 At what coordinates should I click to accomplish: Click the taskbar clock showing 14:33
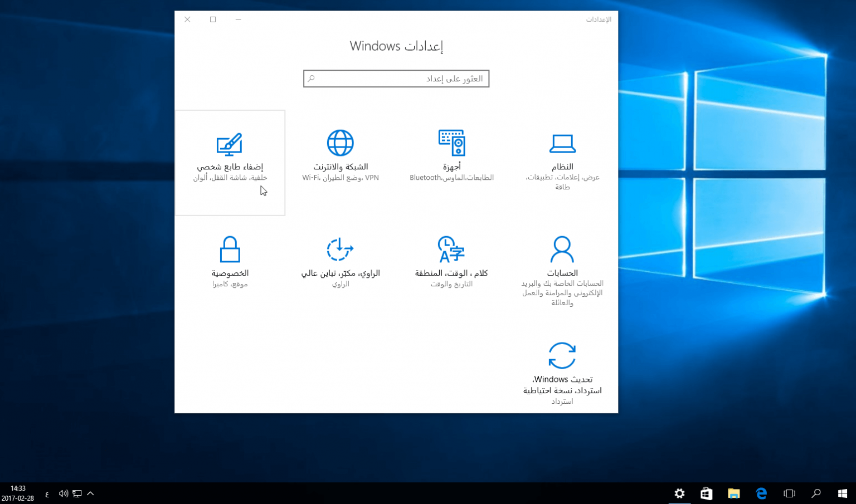click(x=18, y=493)
